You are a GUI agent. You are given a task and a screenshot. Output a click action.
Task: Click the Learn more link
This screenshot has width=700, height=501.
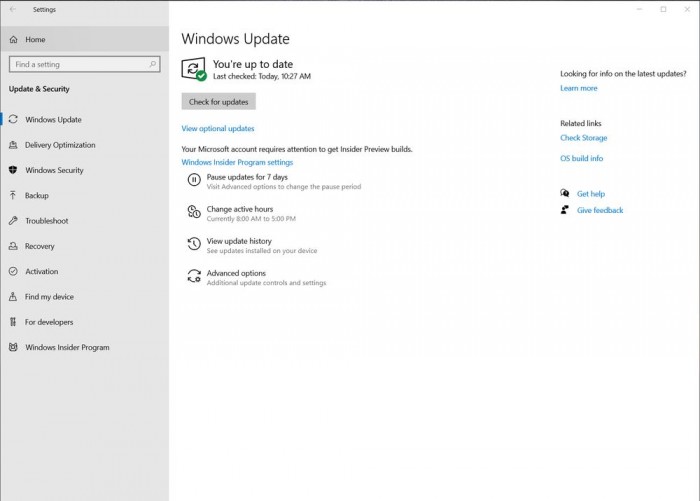(579, 88)
